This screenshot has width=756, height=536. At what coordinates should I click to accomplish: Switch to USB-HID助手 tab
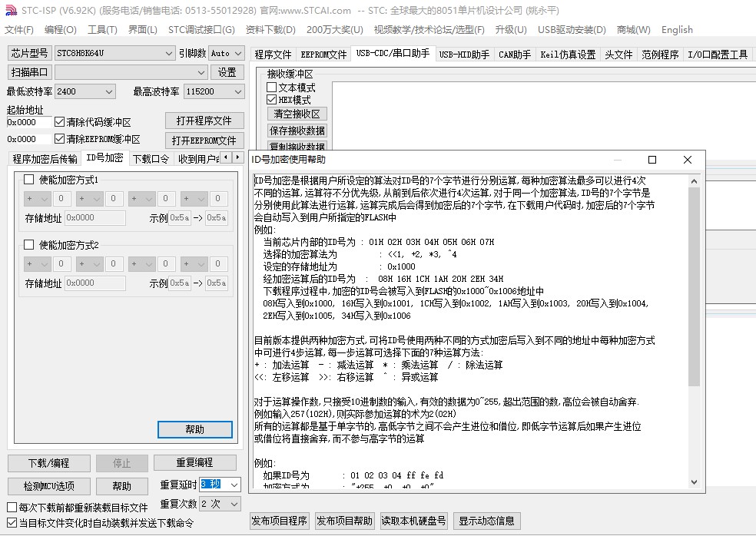(464, 55)
